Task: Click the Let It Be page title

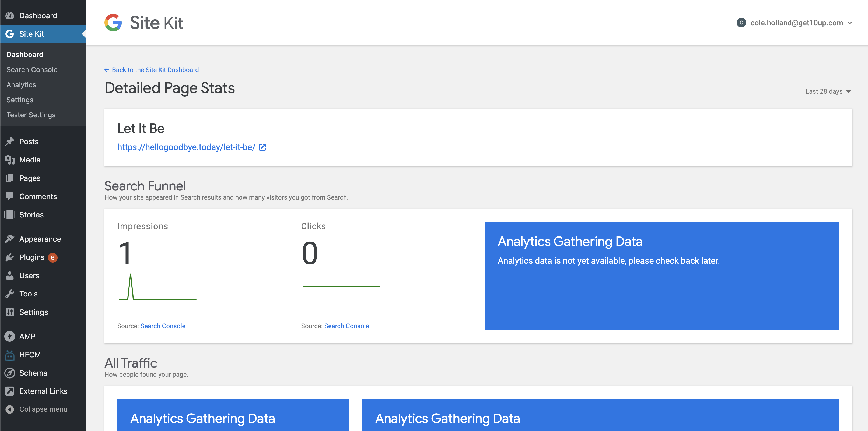Action: click(x=141, y=129)
